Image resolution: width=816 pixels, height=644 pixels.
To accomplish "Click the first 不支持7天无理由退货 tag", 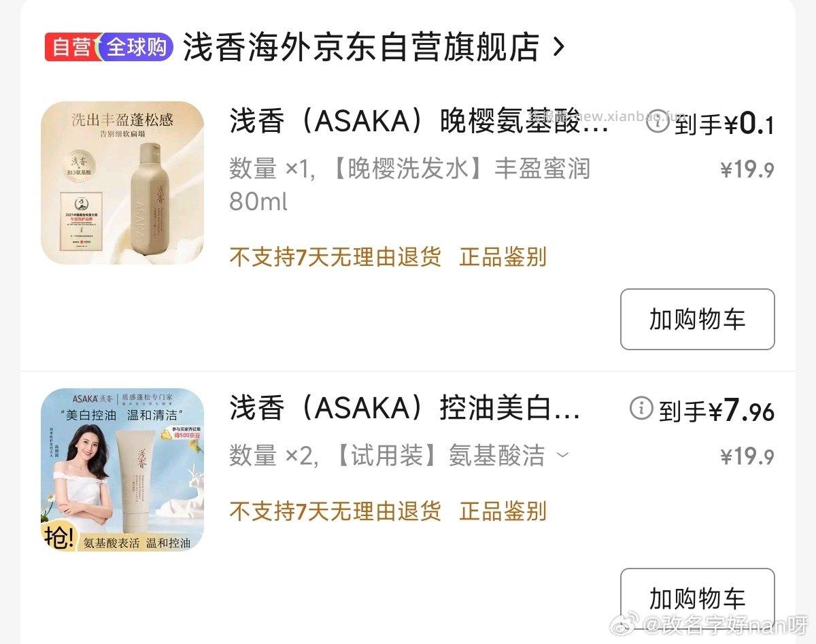I will pyautogui.click(x=335, y=257).
